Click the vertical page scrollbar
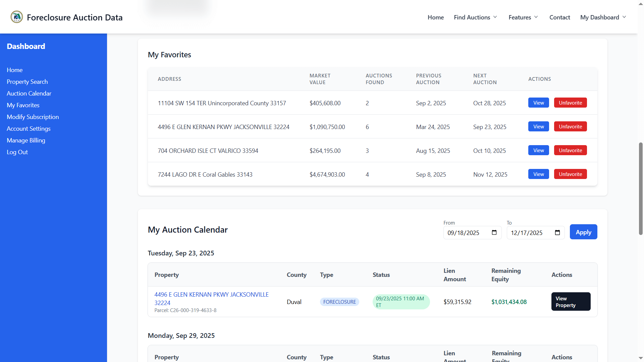This screenshot has width=644, height=362. [641, 188]
